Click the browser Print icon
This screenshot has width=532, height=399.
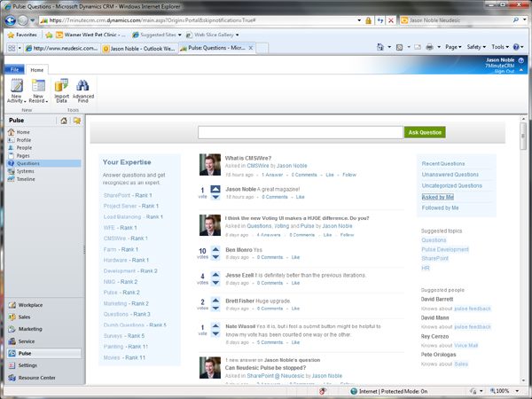pos(429,47)
